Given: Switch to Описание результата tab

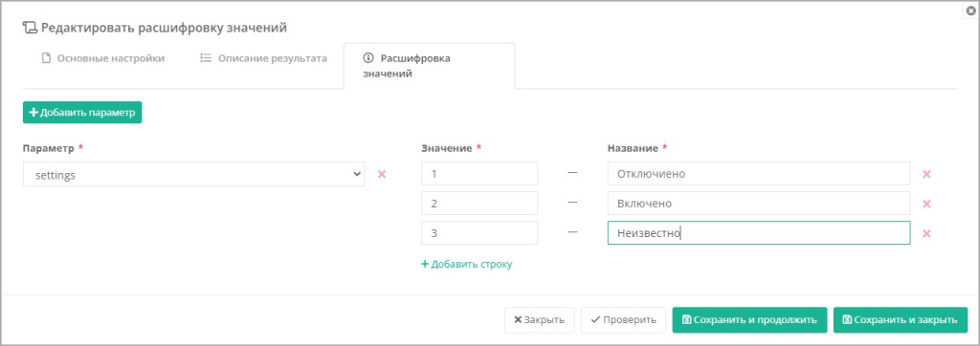Looking at the screenshot, I should pos(263,58).
